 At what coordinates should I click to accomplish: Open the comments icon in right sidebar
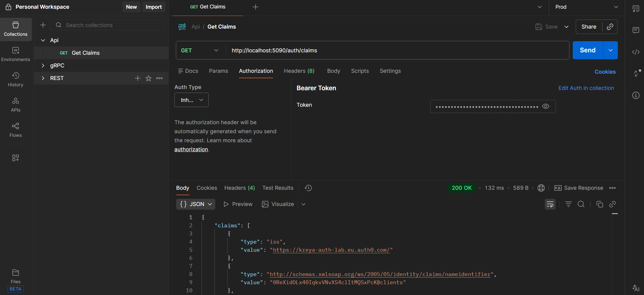click(636, 30)
